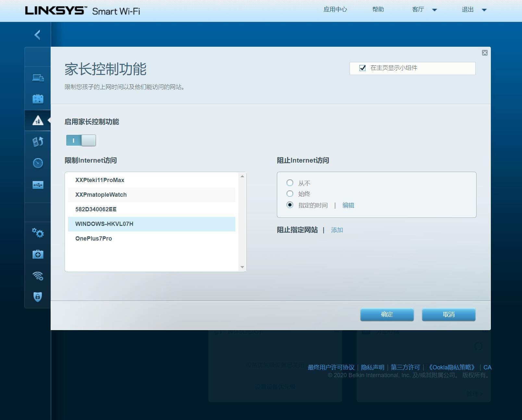Expand the 退出 dropdown arrow
The width and height of the screenshot is (522, 420).
[484, 10]
